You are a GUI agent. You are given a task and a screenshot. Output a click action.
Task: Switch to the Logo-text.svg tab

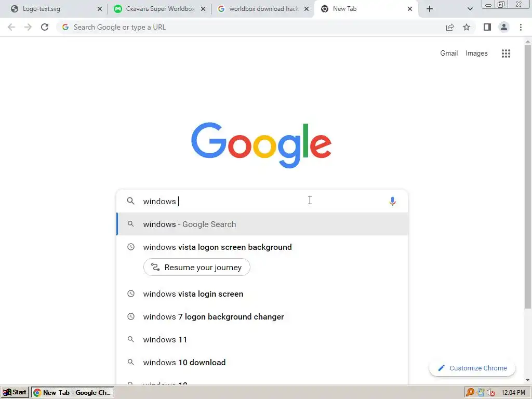[51, 9]
